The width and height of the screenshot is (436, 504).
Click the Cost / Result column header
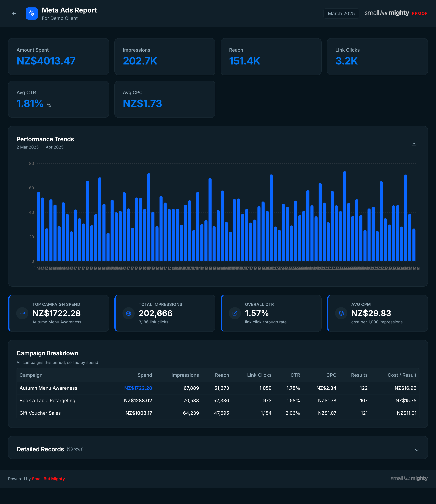click(x=402, y=375)
